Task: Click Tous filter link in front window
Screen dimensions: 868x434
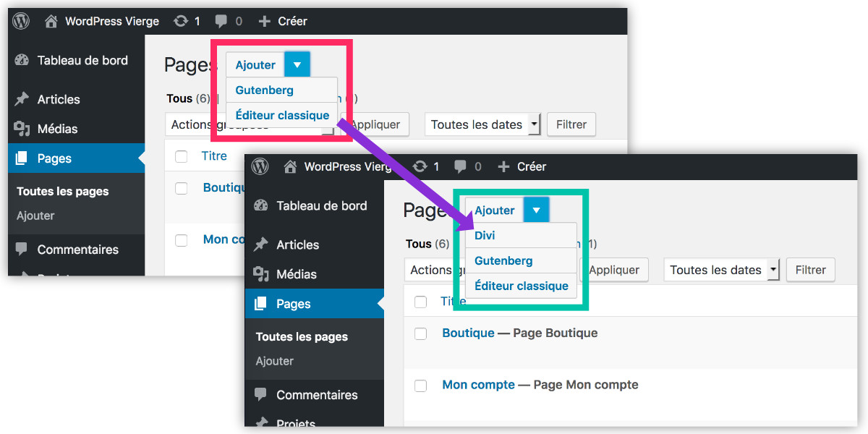Action: 419,244
